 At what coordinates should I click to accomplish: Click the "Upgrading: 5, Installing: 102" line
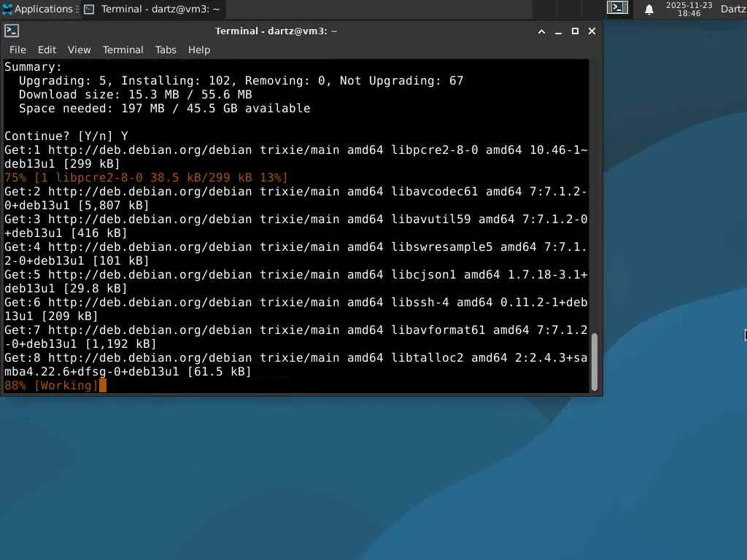pyautogui.click(x=241, y=81)
